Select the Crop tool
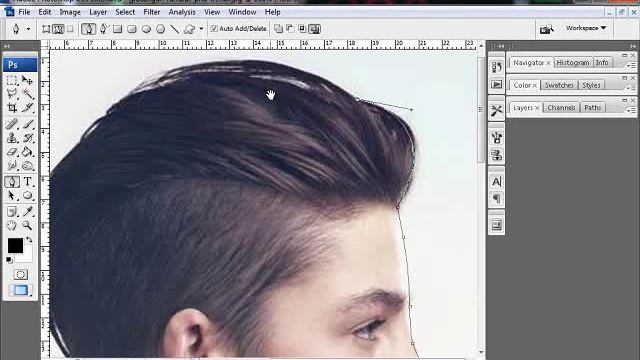This screenshot has height=360, width=640. tap(12, 108)
